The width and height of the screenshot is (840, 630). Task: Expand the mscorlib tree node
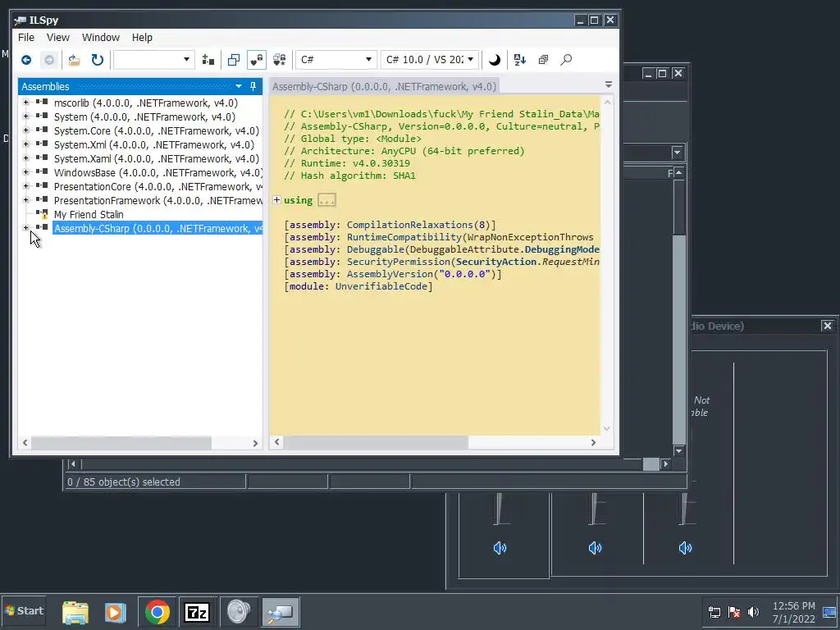click(x=25, y=102)
